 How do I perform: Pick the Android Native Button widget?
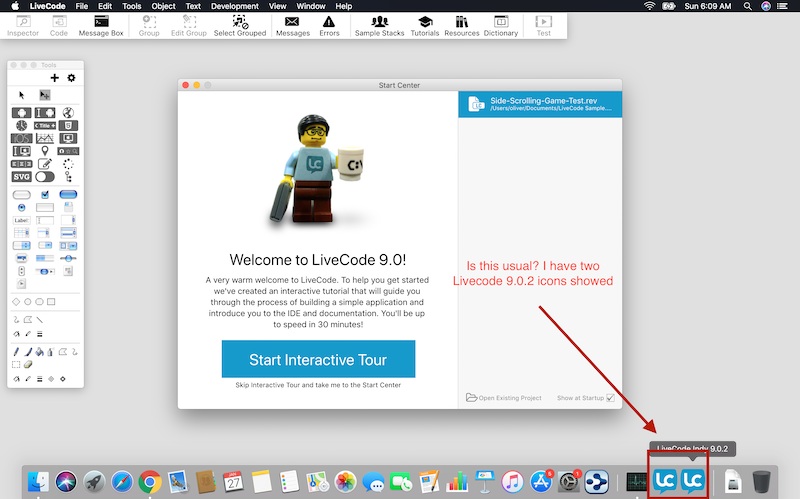21,112
